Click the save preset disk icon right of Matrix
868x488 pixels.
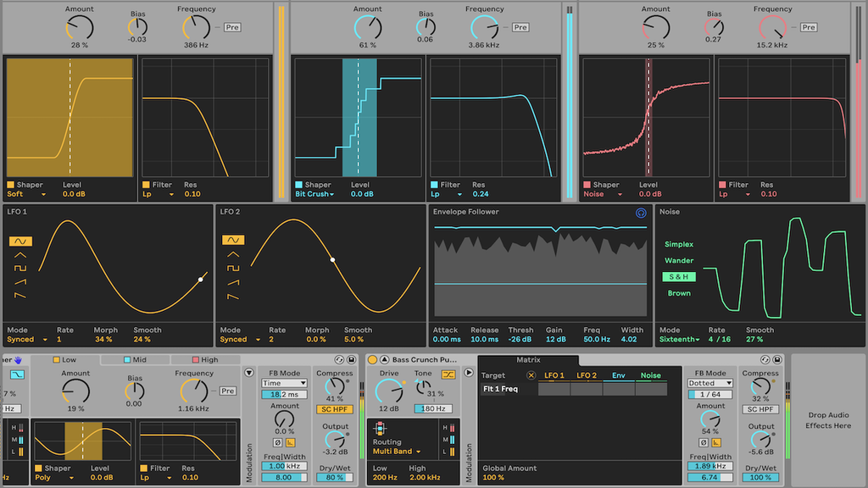coord(776,360)
